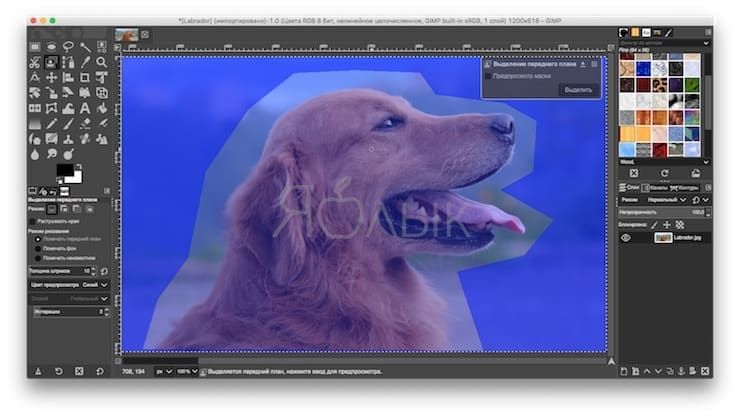Switch to the Layers tab
740x417 pixels.
[630, 188]
